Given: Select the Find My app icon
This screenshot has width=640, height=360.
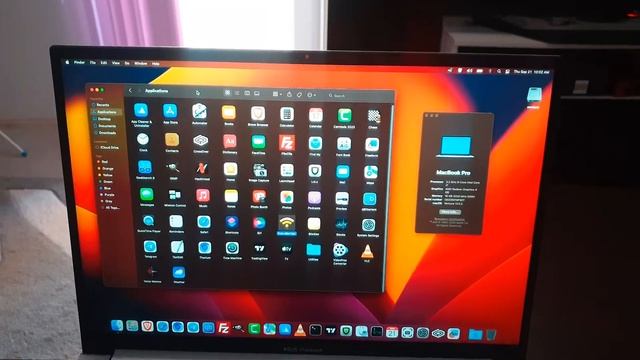Looking at the screenshot, I should pyautogui.click(x=315, y=144).
